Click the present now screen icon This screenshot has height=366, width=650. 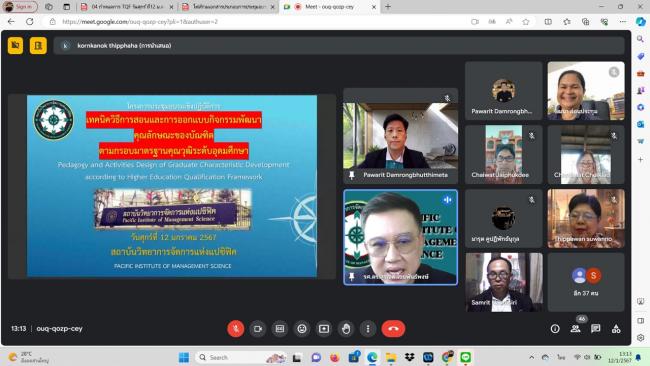click(324, 329)
